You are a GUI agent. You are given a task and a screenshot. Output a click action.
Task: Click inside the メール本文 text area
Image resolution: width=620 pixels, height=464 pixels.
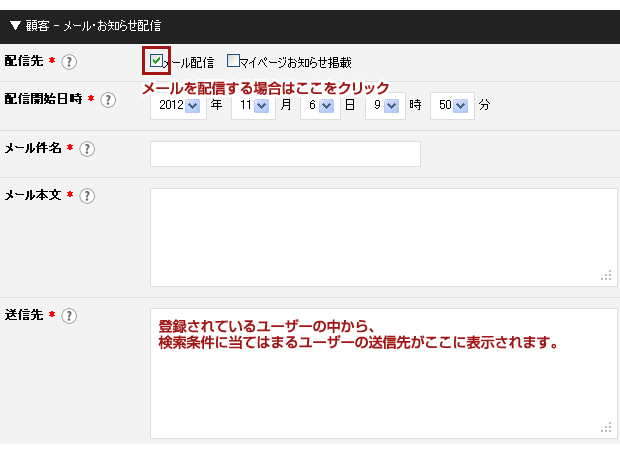coord(384,237)
